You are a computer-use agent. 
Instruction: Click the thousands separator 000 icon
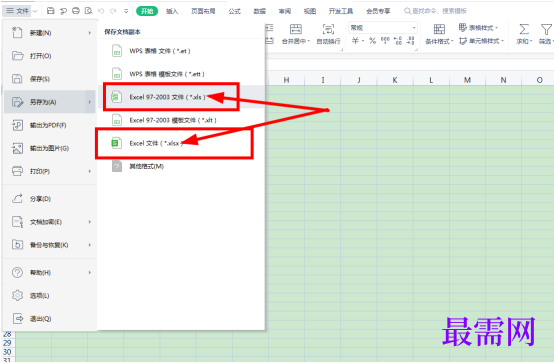click(385, 41)
